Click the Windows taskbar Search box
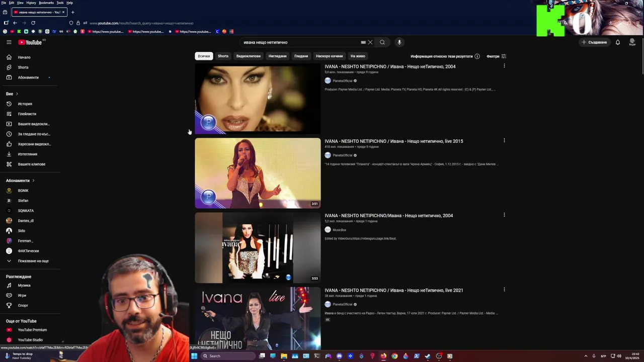Image resolution: width=644 pixels, height=362 pixels. [229, 356]
